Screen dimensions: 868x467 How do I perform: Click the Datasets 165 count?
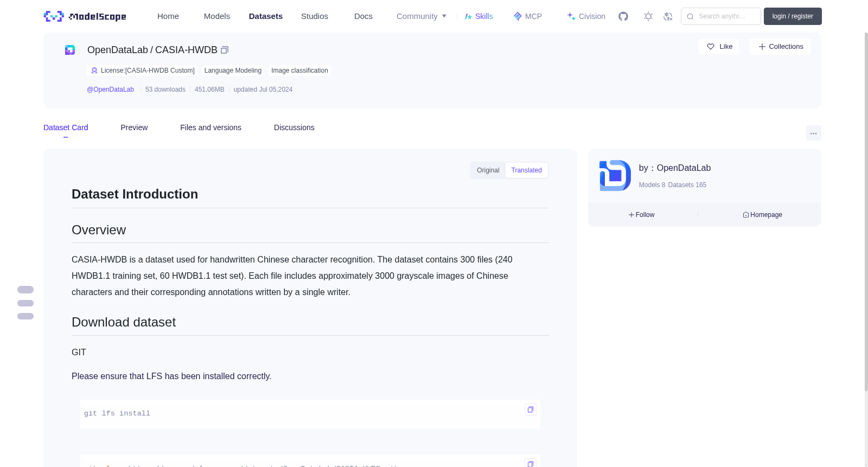point(687,185)
